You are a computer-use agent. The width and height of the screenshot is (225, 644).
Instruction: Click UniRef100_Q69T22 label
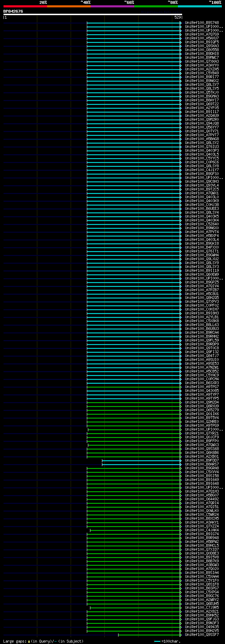point(202,104)
